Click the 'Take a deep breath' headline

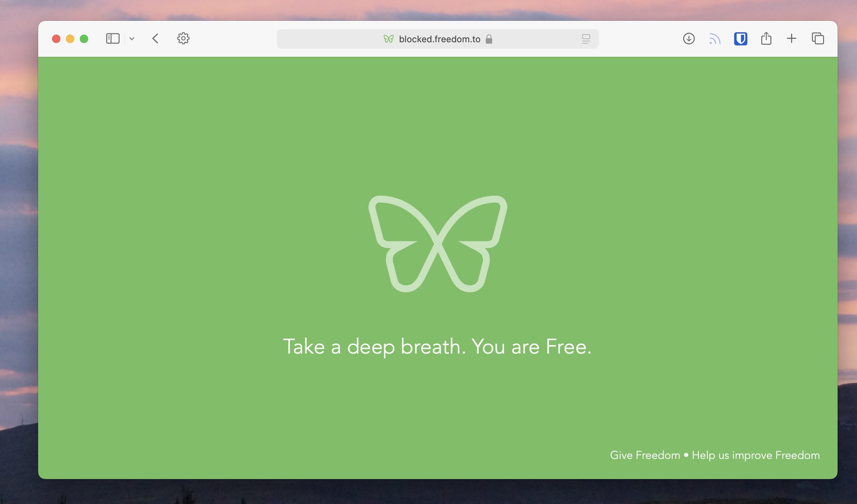point(437,346)
